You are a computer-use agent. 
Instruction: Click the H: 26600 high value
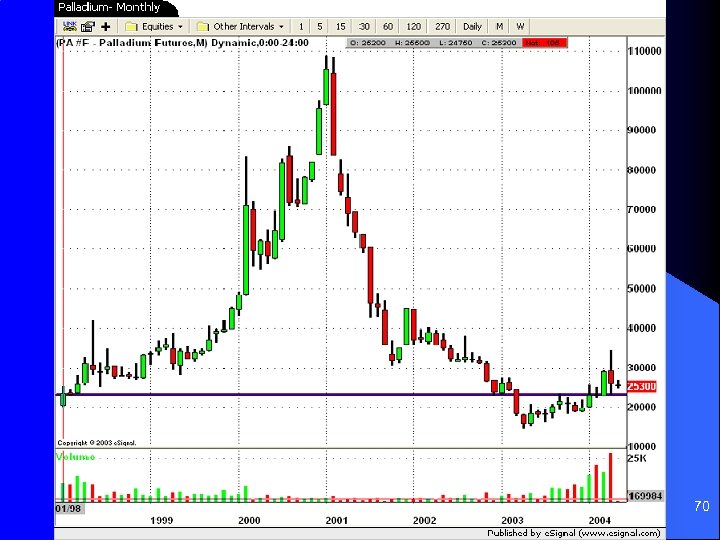point(412,43)
